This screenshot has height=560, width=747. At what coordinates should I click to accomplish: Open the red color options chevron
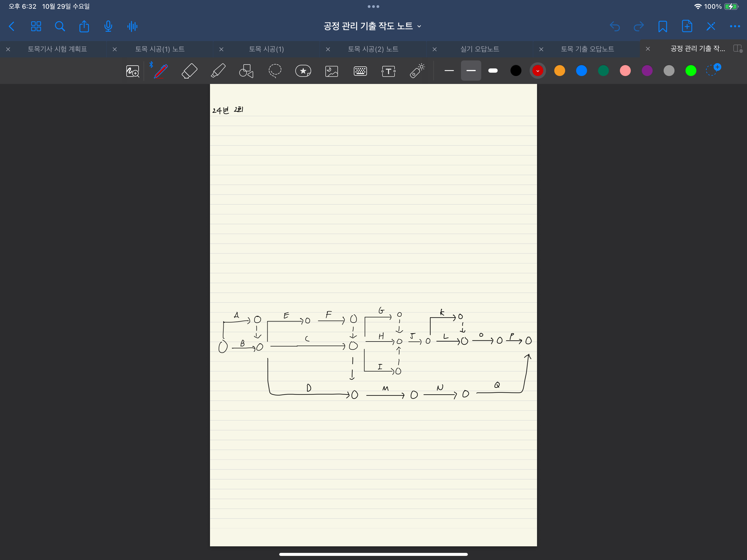pyautogui.click(x=538, y=71)
